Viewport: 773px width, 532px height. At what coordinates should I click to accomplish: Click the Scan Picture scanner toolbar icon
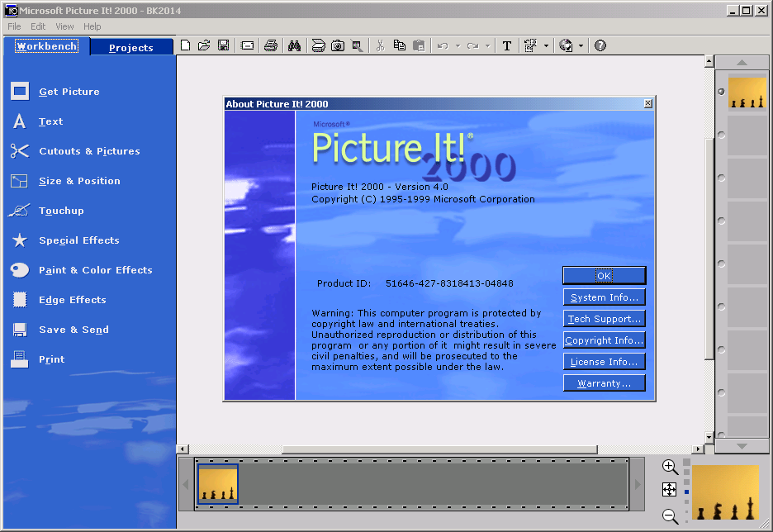click(x=319, y=46)
